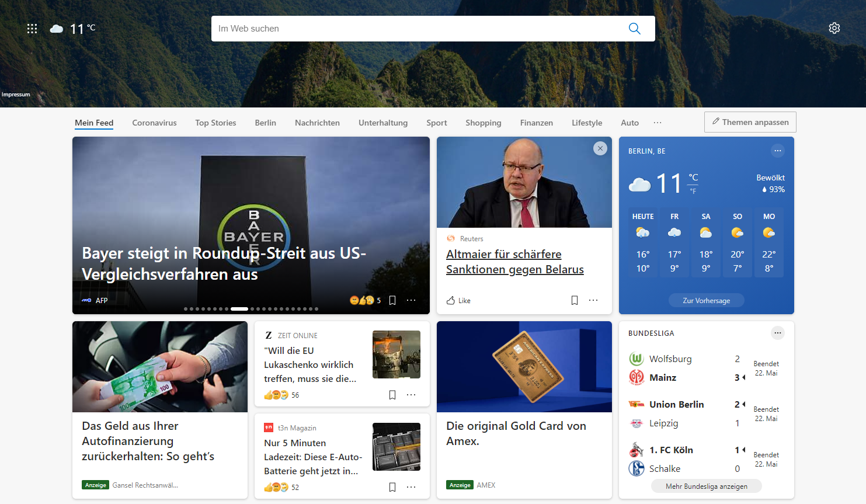
Task: Open the Finanzen tab
Action: [x=537, y=123]
